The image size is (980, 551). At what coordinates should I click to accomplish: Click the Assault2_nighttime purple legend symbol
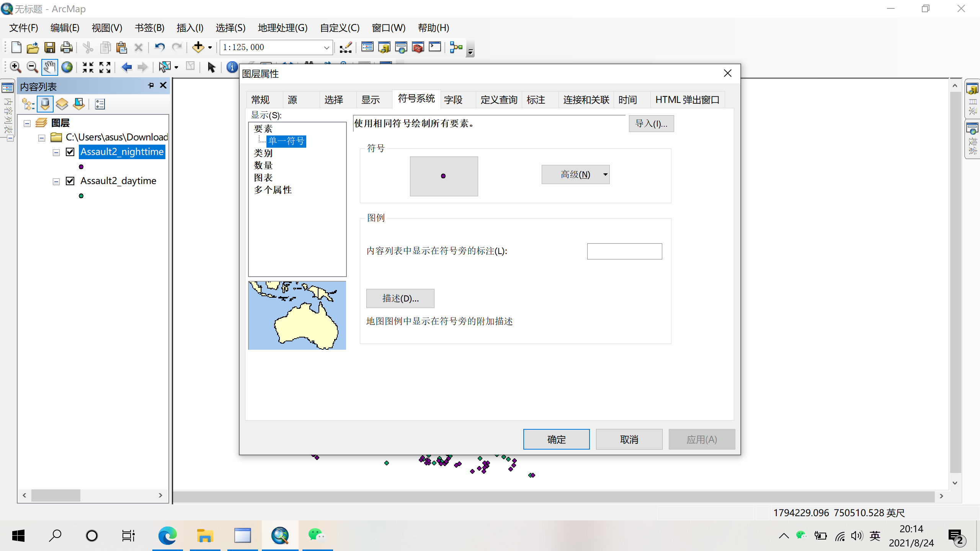tap(81, 167)
